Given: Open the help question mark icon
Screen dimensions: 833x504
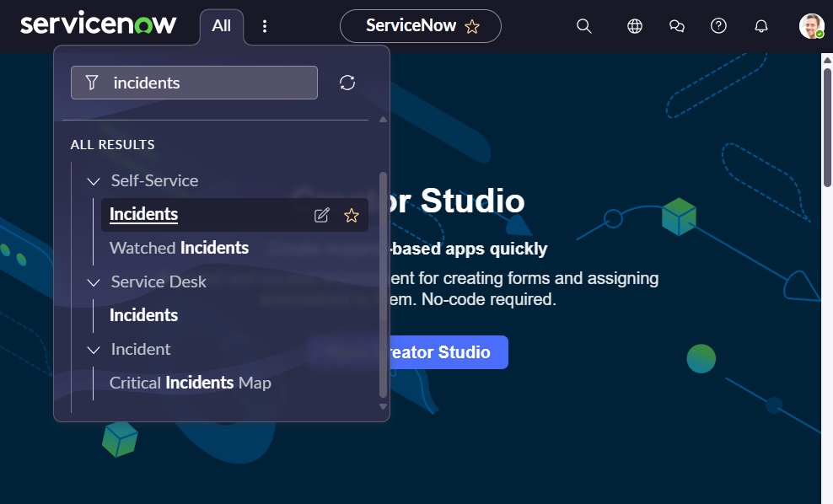Looking at the screenshot, I should point(718,26).
